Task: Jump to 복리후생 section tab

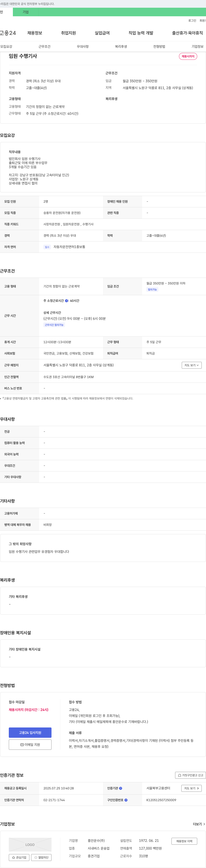Action: 121,46
